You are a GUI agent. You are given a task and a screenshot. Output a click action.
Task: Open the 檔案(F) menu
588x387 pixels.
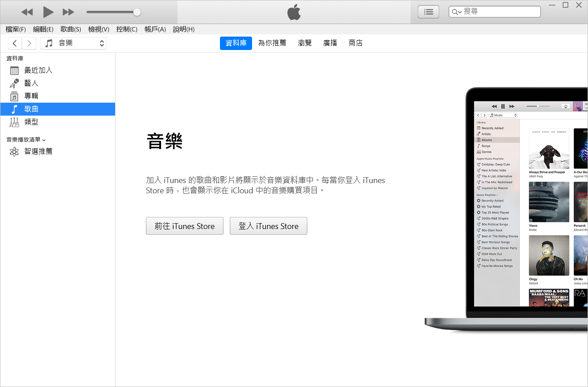(x=16, y=29)
